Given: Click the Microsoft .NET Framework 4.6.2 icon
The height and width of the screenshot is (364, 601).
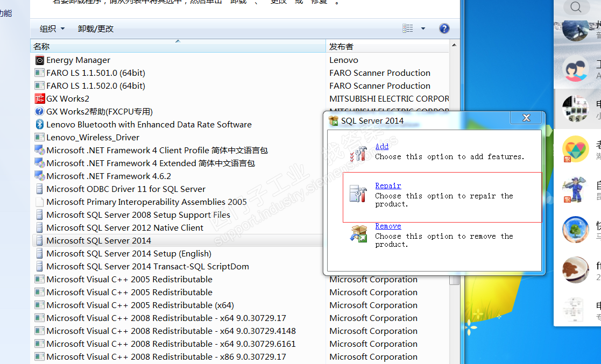Looking at the screenshot, I should pos(39,176).
